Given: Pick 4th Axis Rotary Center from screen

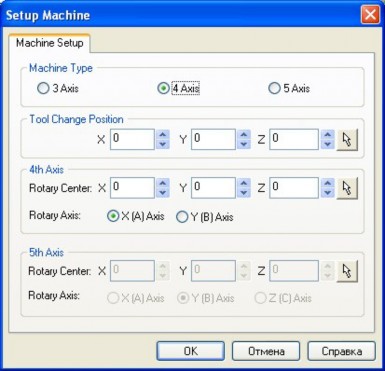Looking at the screenshot, I should click(347, 188).
